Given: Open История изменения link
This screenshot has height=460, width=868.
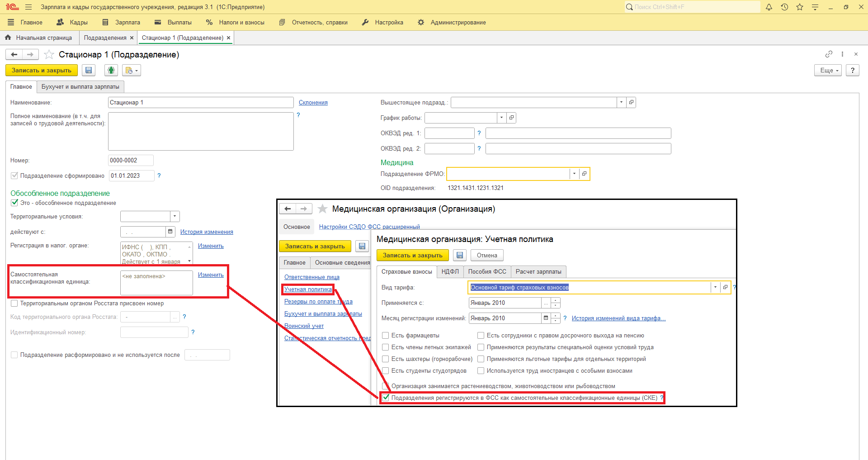Looking at the screenshot, I should click(x=207, y=232).
